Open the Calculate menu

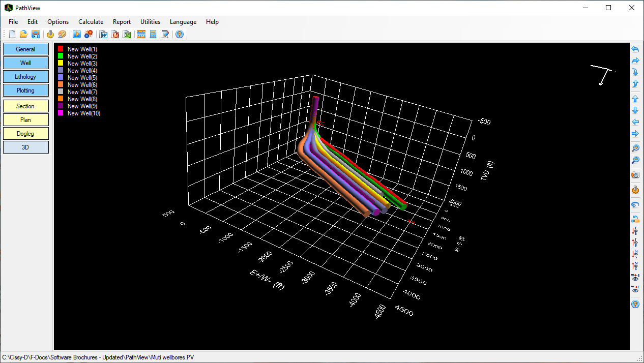91,22
